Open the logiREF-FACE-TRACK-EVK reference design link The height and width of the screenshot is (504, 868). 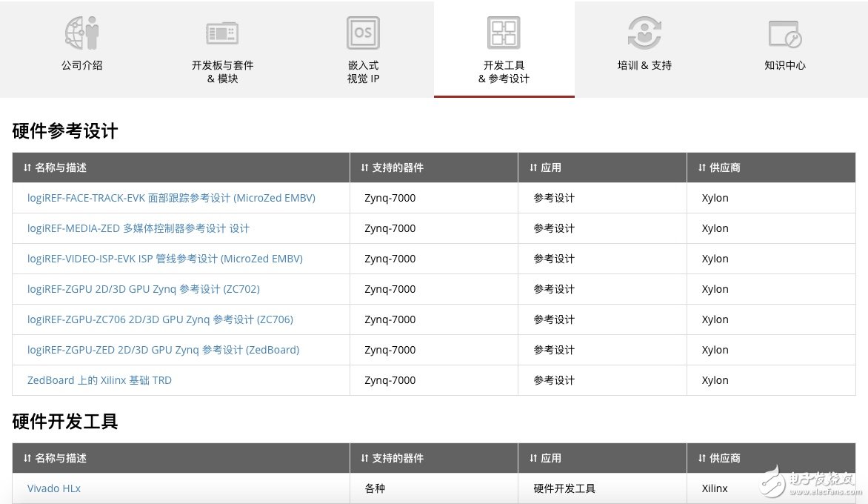(171, 198)
